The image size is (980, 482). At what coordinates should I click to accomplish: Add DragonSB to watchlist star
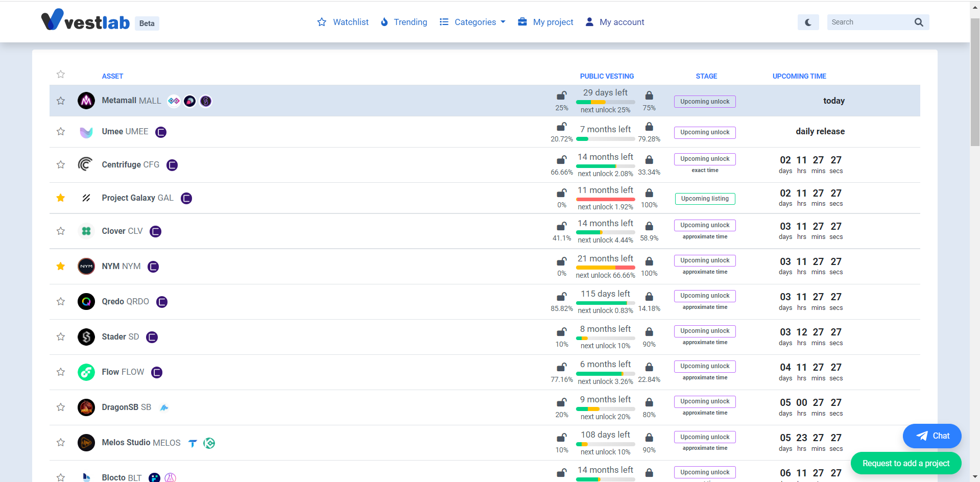coord(61,407)
